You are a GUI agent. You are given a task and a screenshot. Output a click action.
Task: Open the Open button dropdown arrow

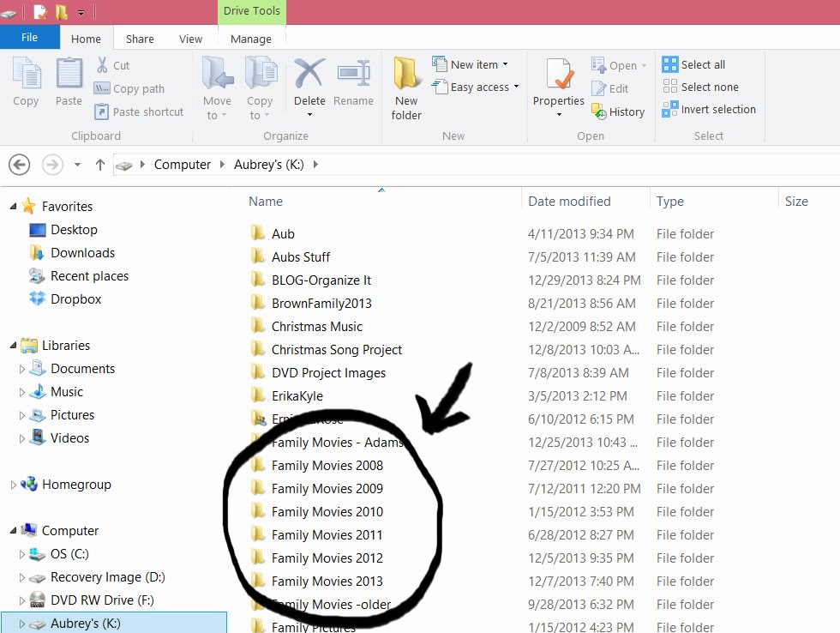[x=644, y=65]
